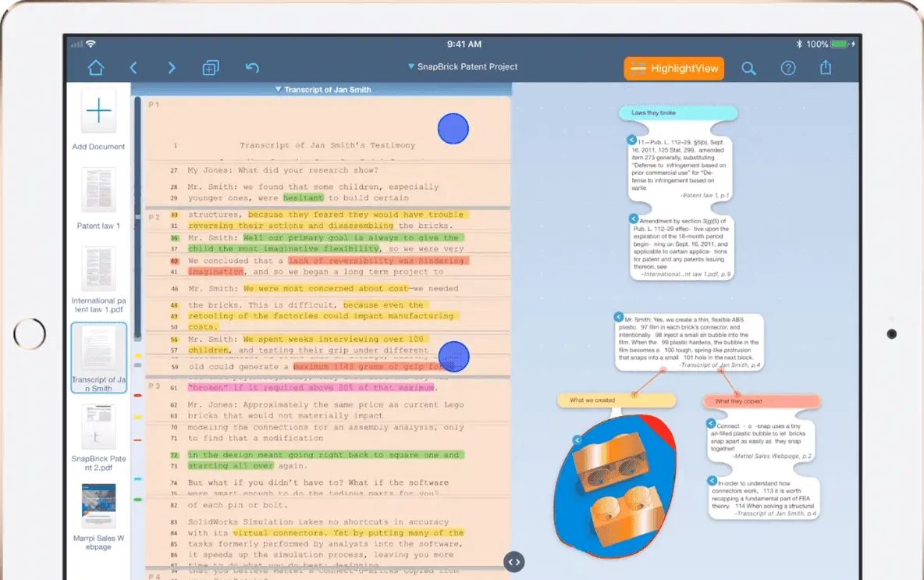Select the green highlight 'hesitant'
924x580 pixels.
(x=304, y=198)
